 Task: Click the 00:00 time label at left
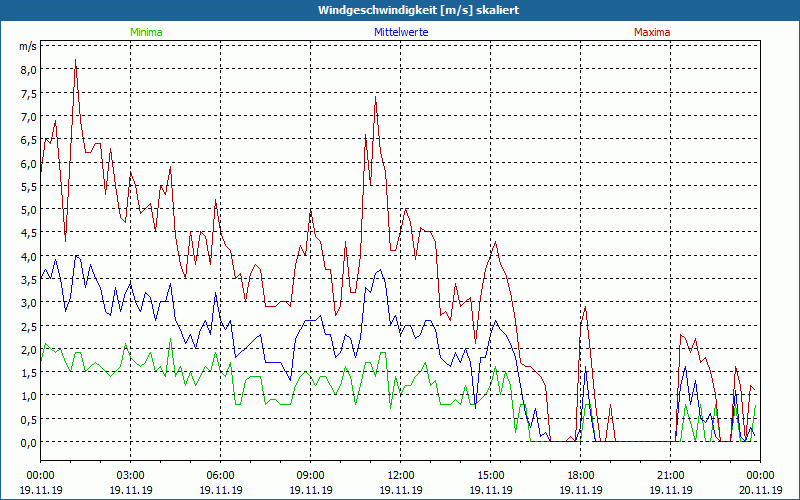40,475
